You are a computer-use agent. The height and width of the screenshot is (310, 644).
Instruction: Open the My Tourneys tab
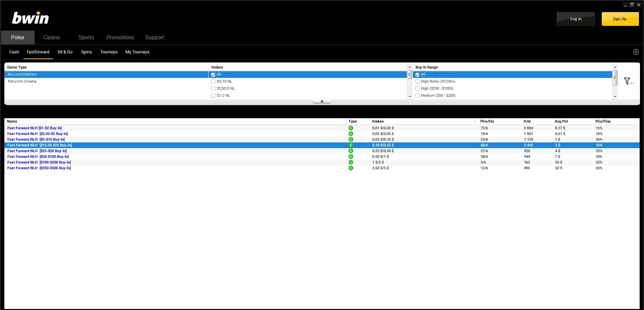[138, 52]
